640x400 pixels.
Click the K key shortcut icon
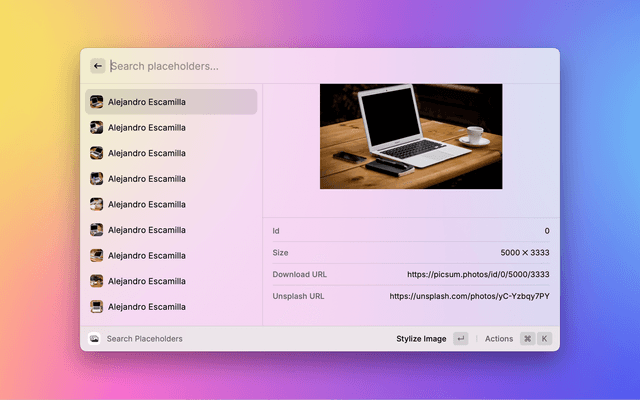point(545,339)
